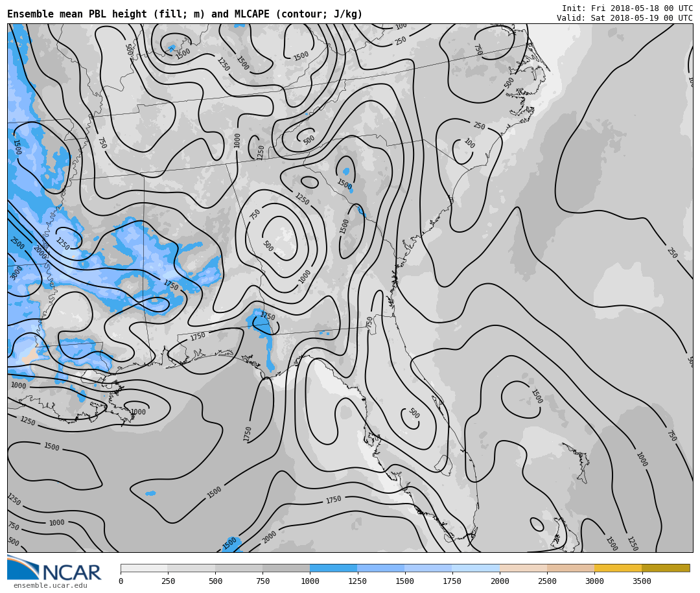Pick the 1750–2000 palest blue colorbar segment
The height and width of the screenshot is (593, 700).
click(476, 568)
